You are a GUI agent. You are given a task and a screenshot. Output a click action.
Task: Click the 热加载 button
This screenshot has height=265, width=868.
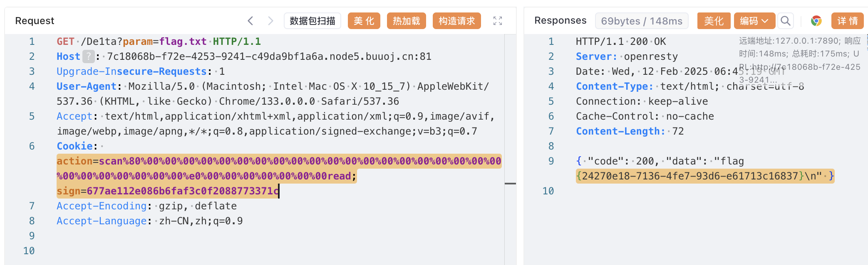406,21
